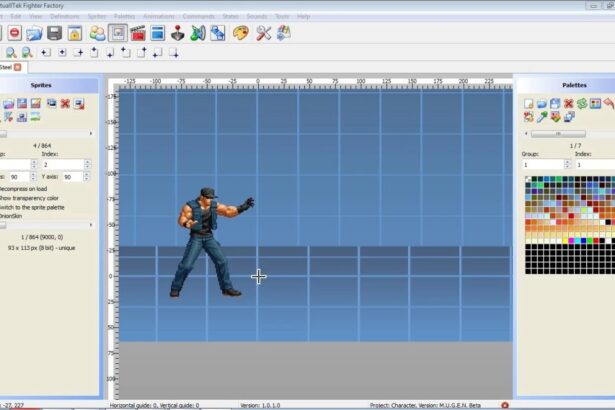Click the zoom magnifier icon in second toolbar

tap(11, 52)
